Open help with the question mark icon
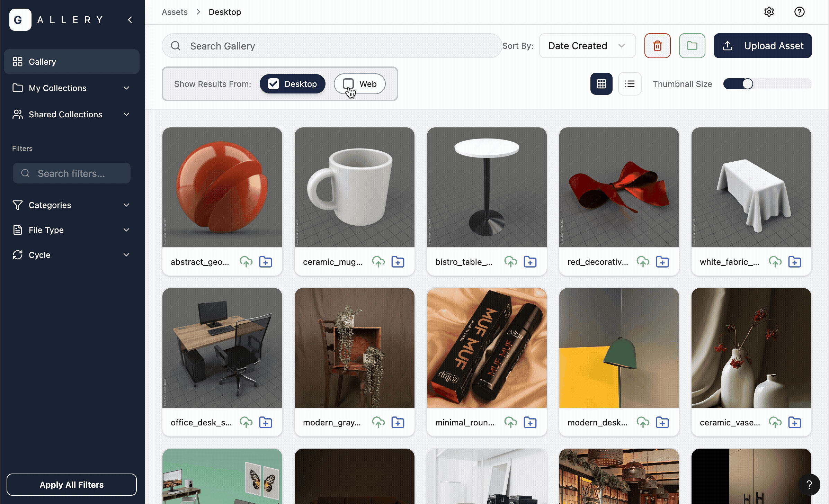The image size is (829, 504). point(799,11)
